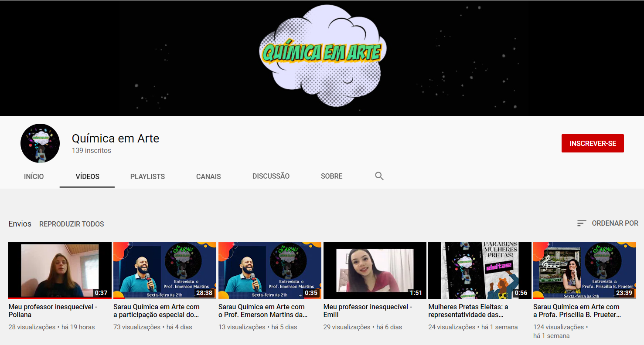Viewport: 644px width, 345px height.
Task: Open title 'Meu professor inesquecível - Emili'
Action: [368, 311]
